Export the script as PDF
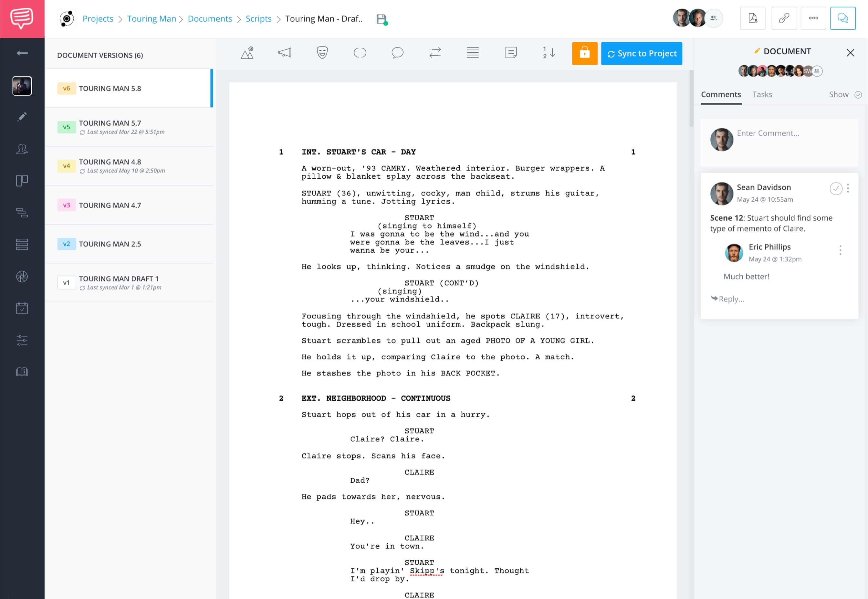This screenshot has width=868, height=599. tap(753, 18)
